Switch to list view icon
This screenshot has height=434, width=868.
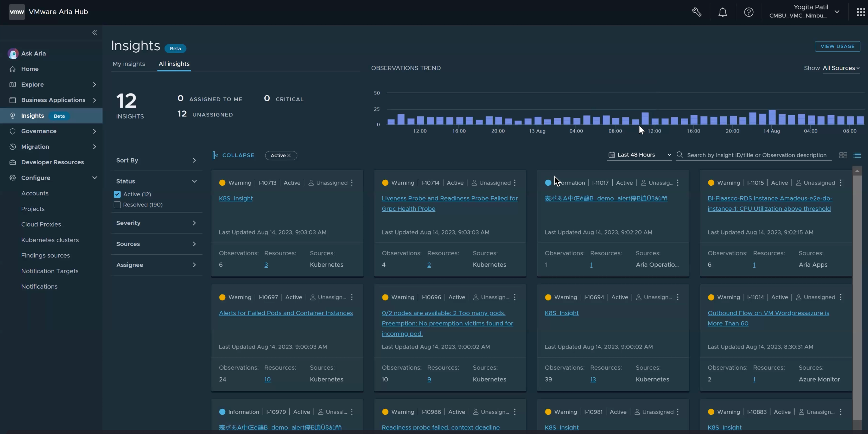click(857, 155)
